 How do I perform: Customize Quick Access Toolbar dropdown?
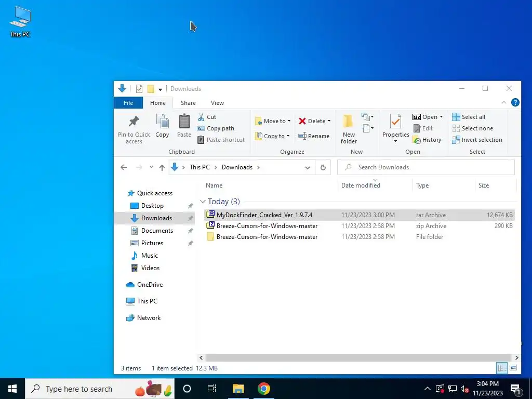[160, 89]
